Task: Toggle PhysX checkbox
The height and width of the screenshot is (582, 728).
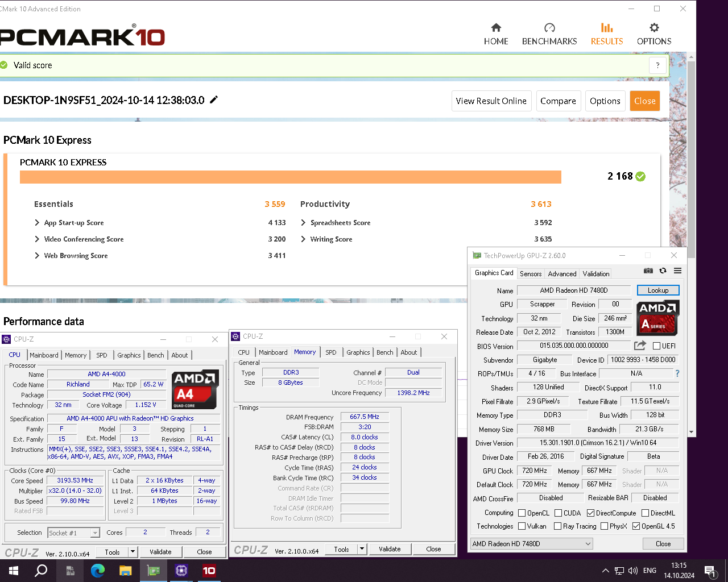Action: 604,526
